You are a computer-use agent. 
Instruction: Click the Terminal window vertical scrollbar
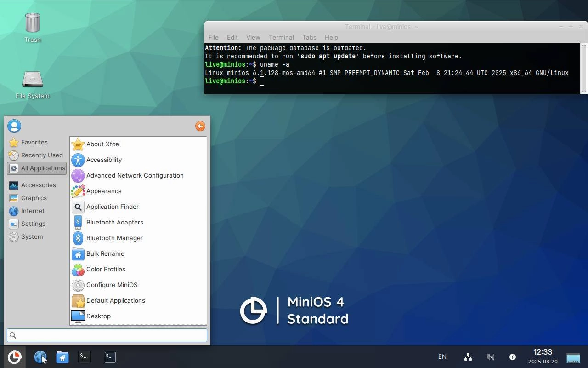(x=584, y=69)
